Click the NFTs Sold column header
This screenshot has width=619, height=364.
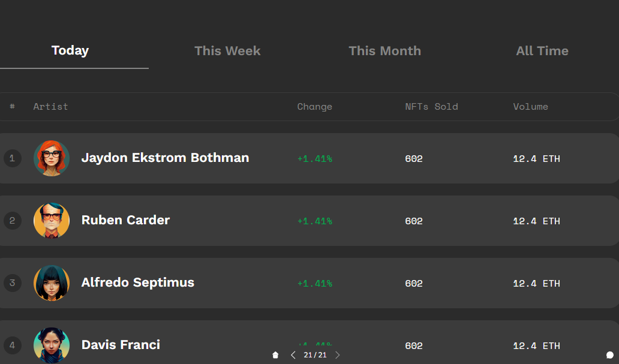tap(431, 107)
